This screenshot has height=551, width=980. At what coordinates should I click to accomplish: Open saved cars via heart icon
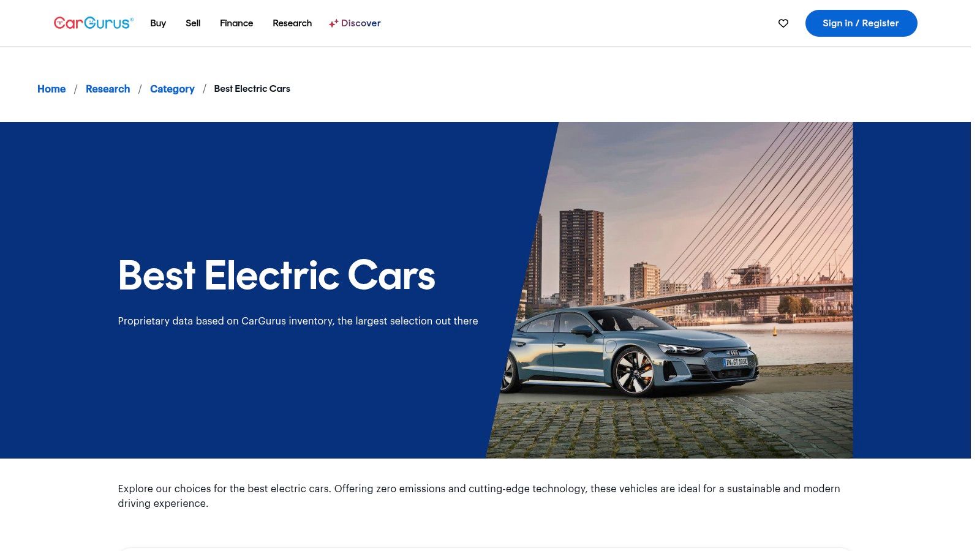[x=783, y=23]
